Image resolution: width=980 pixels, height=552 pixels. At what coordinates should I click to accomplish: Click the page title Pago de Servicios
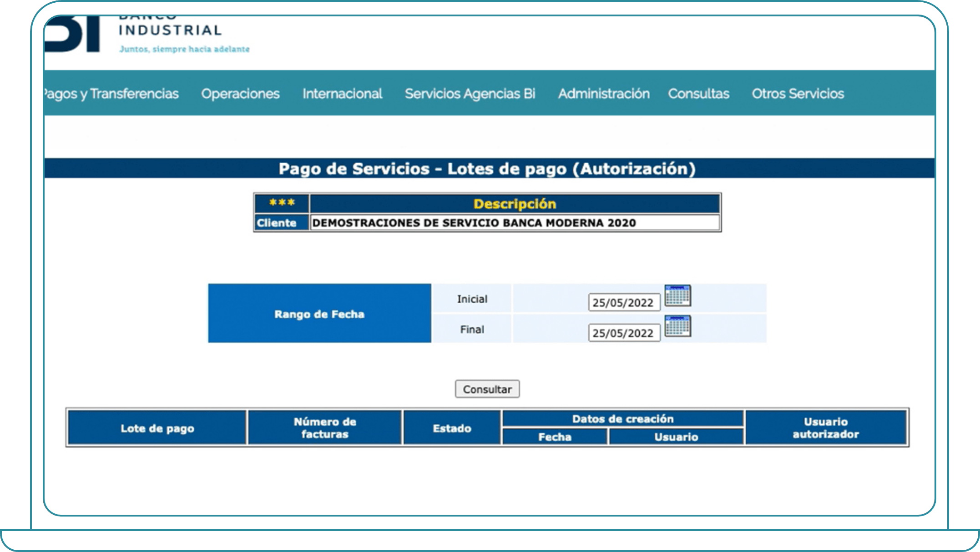click(x=487, y=169)
